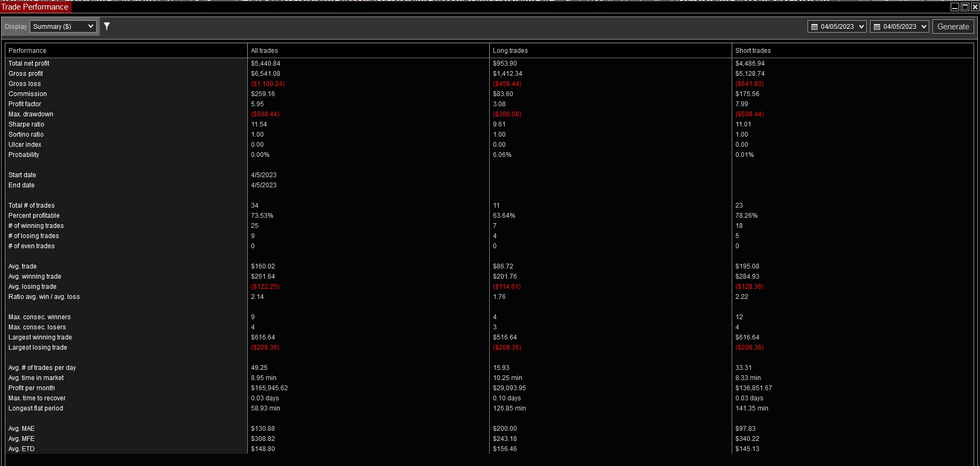Select the Max. drawdown row label

click(x=31, y=114)
